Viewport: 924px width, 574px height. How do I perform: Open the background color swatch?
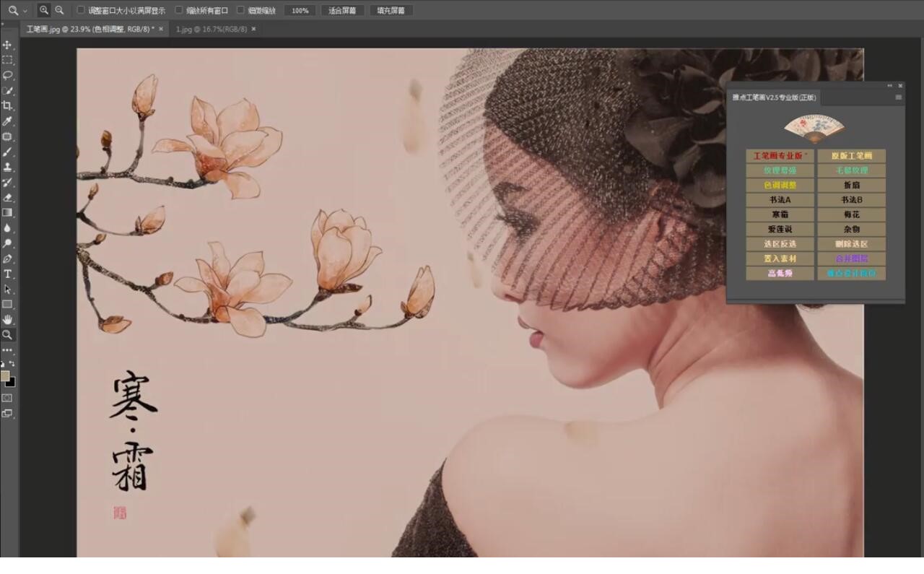coord(10,382)
